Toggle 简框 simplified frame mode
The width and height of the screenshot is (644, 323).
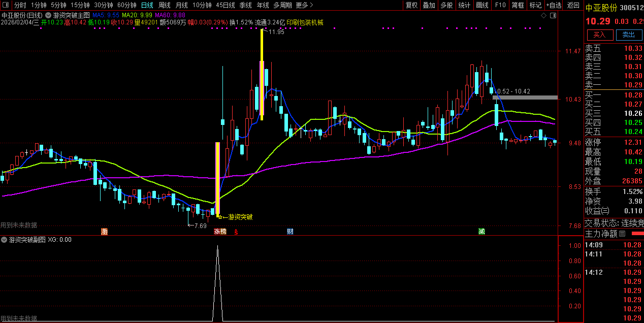pos(518,5)
